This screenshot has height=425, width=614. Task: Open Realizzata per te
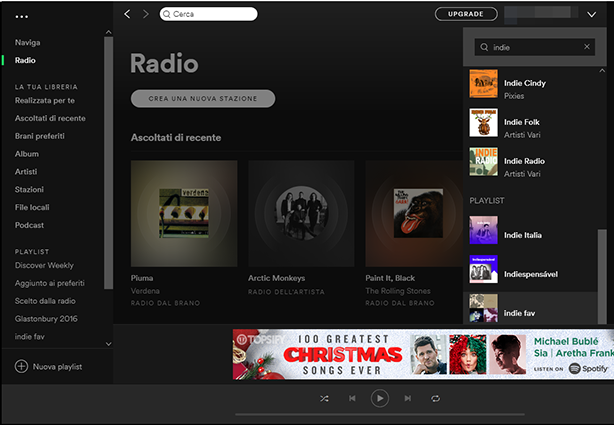[x=45, y=100]
